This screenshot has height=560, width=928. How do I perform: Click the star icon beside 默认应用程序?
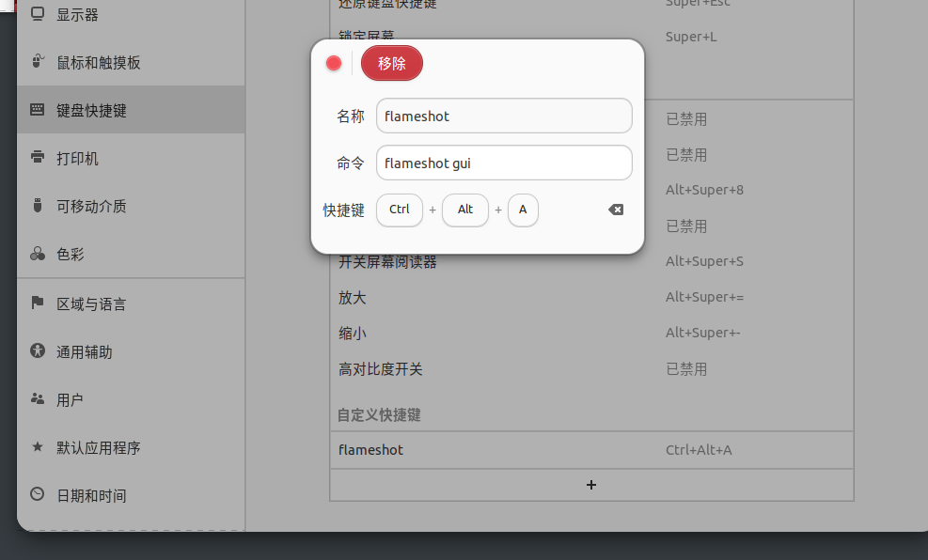tap(38, 447)
